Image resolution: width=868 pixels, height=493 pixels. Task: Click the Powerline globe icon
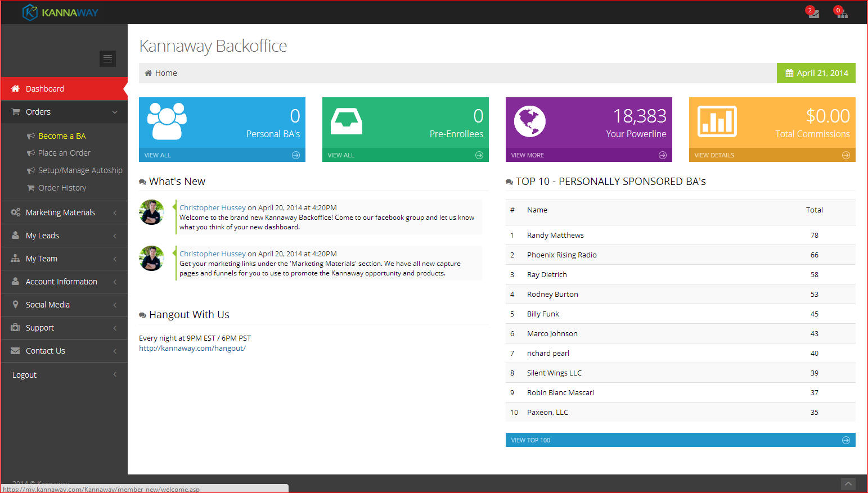pyautogui.click(x=529, y=121)
